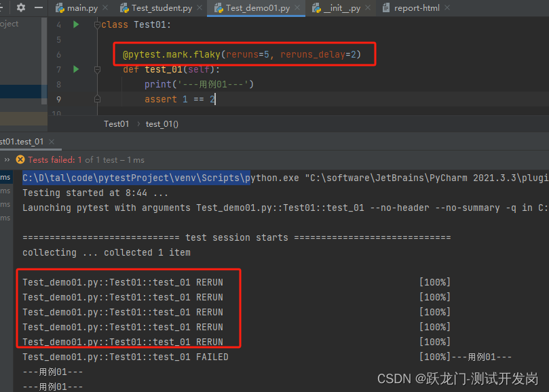549x392 pixels.
Task: Click Test_demo01.py Python file icon
Action: (219, 8)
